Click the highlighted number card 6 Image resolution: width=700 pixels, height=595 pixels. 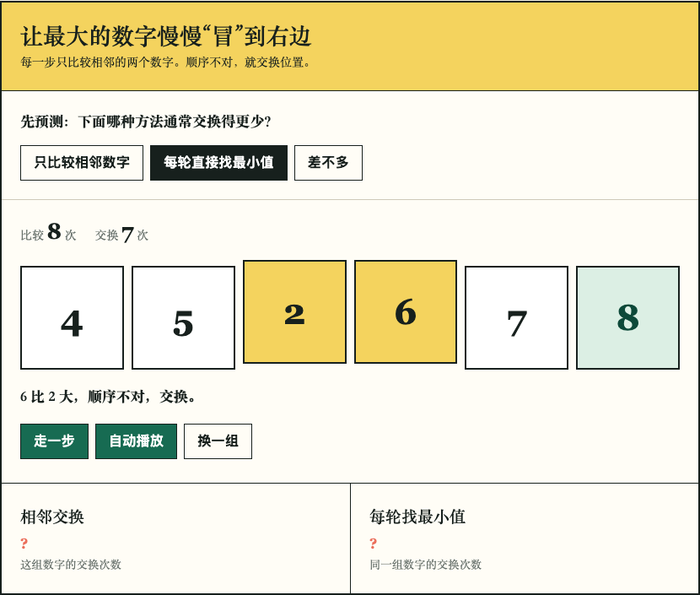point(406,311)
